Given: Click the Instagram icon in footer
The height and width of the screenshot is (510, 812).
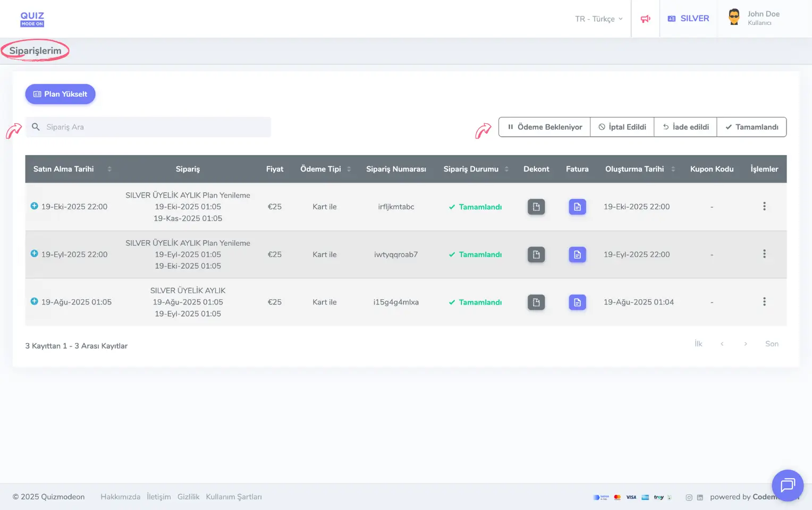Looking at the screenshot, I should pos(689,498).
